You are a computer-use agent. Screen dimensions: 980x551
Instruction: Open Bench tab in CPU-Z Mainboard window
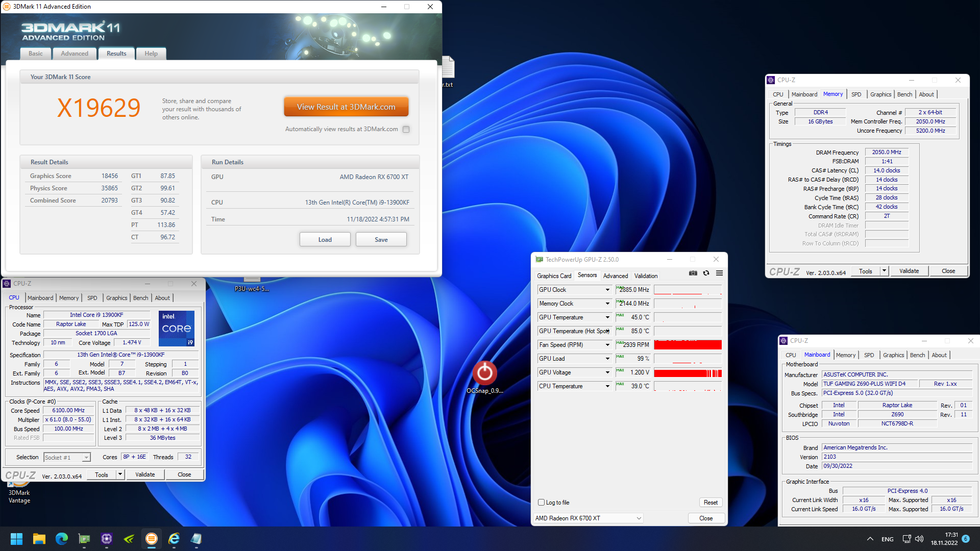point(917,355)
